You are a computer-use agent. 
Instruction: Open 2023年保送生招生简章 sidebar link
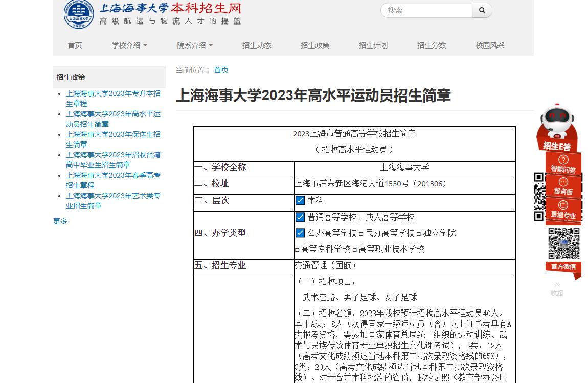(113, 139)
